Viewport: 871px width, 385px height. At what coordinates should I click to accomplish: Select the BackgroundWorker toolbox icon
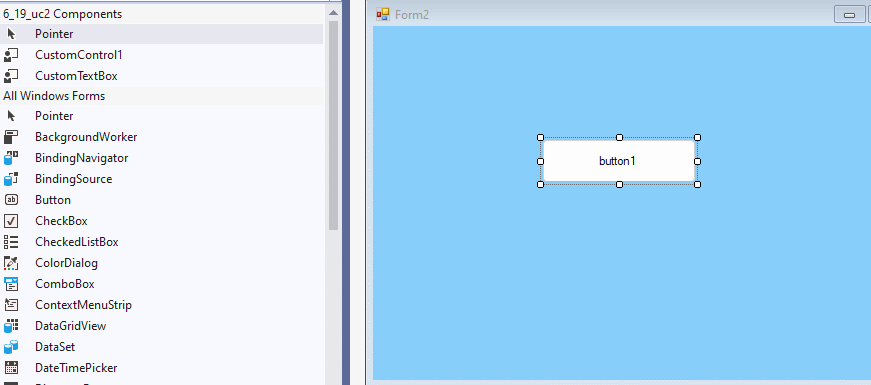click(x=11, y=137)
